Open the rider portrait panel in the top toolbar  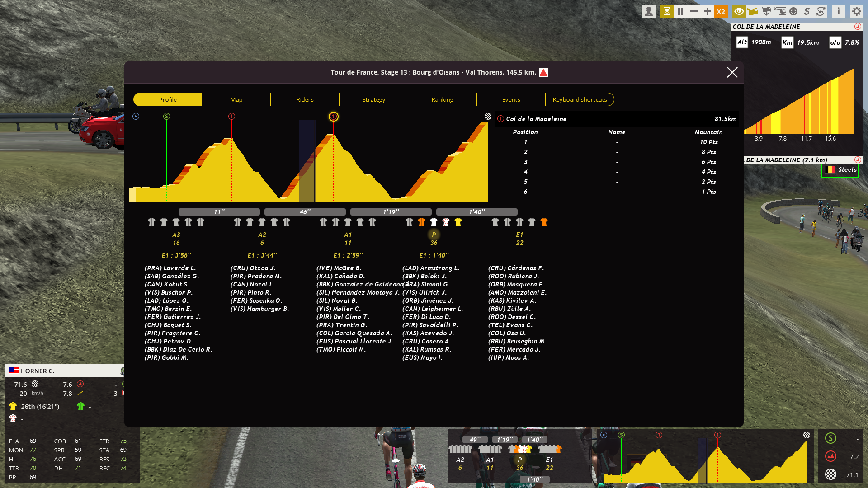tap(649, 11)
